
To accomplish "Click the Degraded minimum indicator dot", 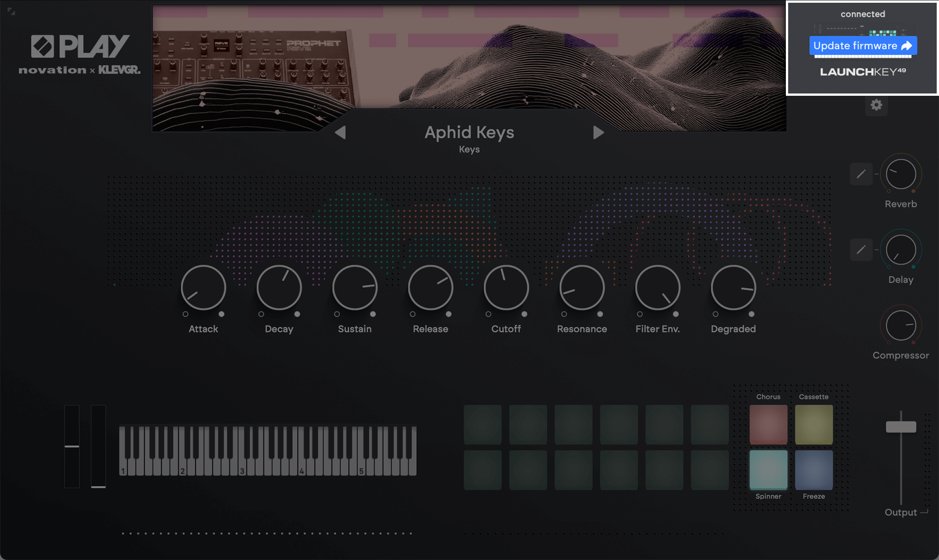I will click(x=715, y=314).
